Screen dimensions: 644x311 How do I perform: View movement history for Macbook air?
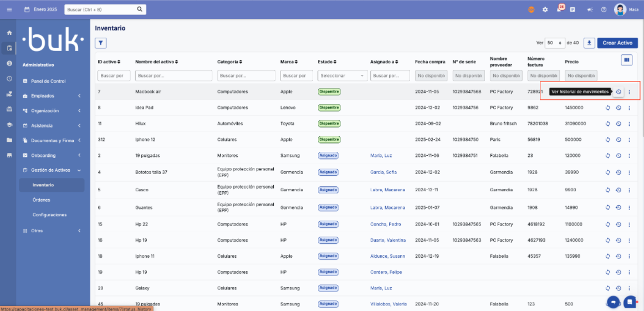[x=619, y=92]
